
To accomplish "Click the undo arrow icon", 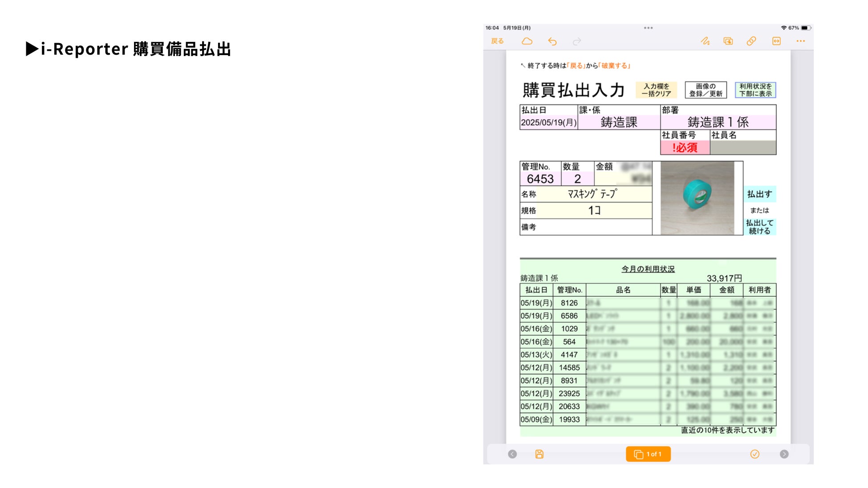I will (552, 41).
